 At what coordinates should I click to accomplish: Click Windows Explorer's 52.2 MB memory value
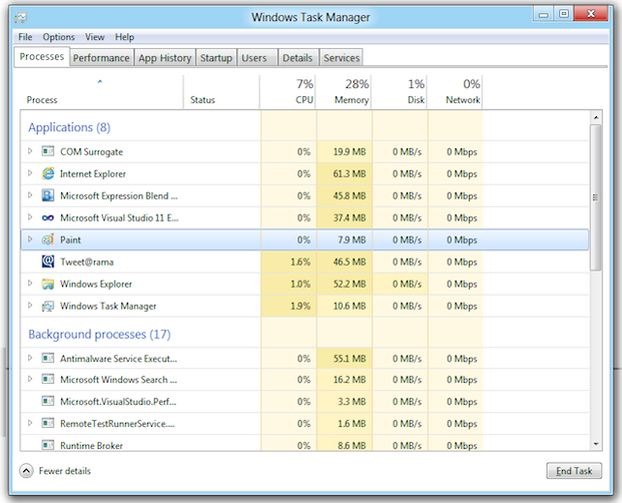point(349,284)
